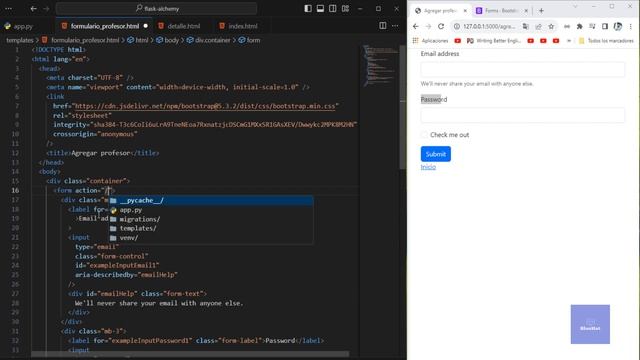640x360 pixels.
Task: Click line number 16 in the gutter
Action: pyautogui.click(x=15, y=190)
